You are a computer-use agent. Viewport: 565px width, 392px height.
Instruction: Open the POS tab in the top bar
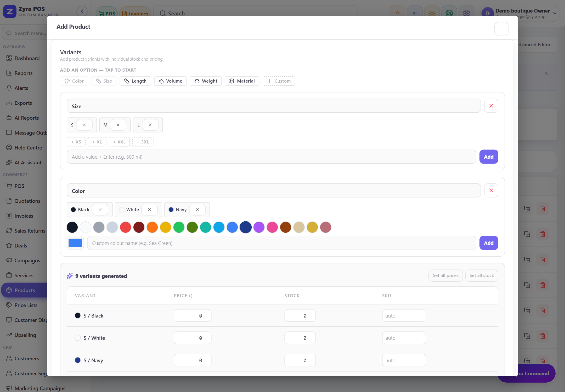[107, 13]
